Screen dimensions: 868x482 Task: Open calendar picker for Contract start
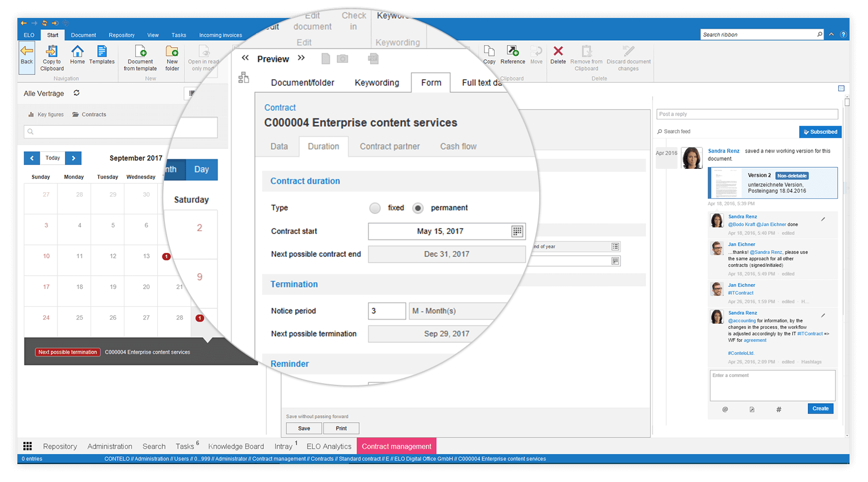click(x=517, y=231)
